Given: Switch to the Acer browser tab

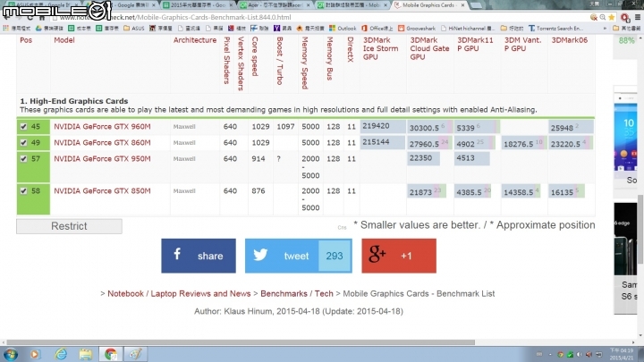Looking at the screenshot, I should (275, 5).
